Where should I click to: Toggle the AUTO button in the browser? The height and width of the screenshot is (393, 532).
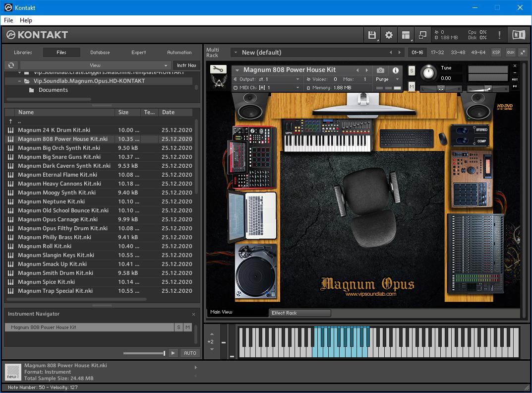[x=190, y=353]
